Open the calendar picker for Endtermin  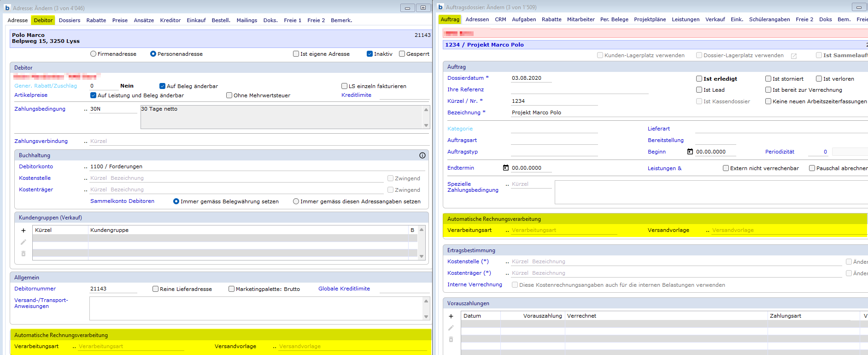pyautogui.click(x=506, y=168)
